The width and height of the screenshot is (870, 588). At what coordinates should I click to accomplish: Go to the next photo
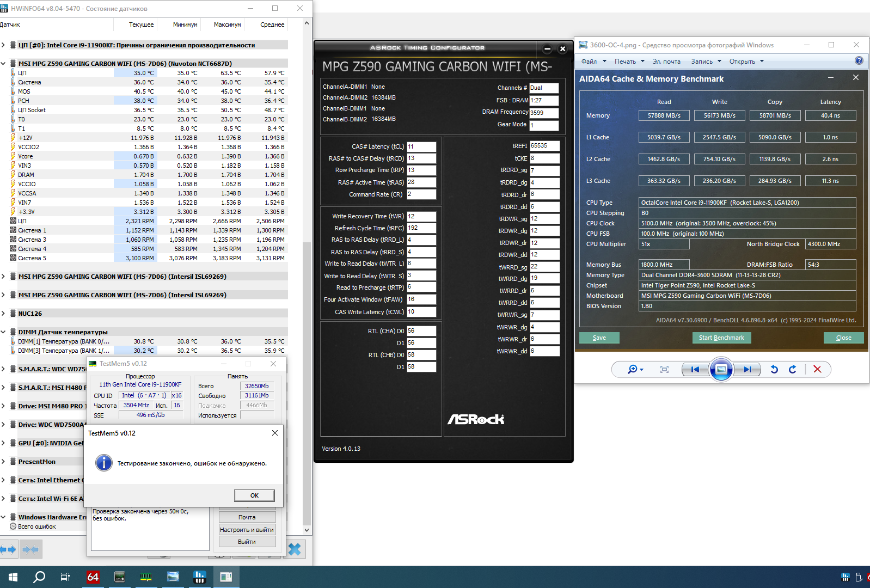(x=747, y=369)
